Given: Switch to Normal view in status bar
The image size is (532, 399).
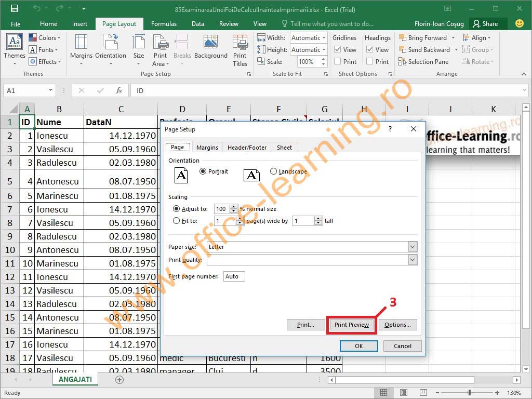Looking at the screenshot, I should [x=384, y=393].
